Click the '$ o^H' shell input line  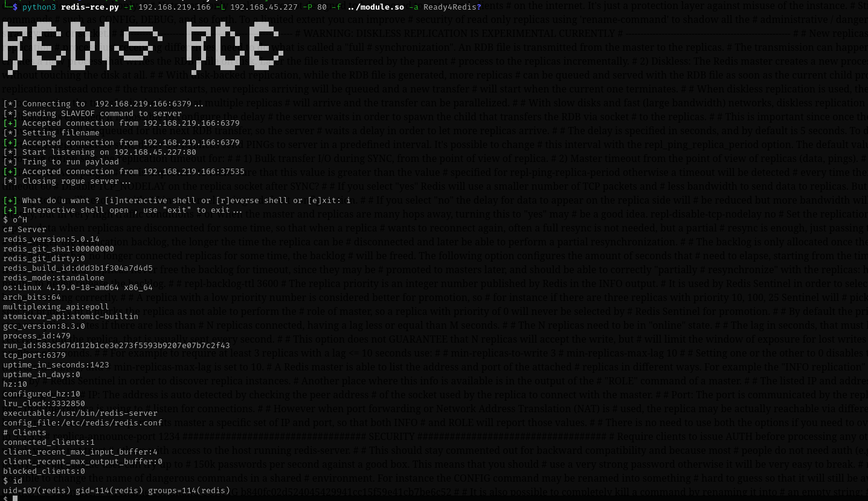point(15,220)
